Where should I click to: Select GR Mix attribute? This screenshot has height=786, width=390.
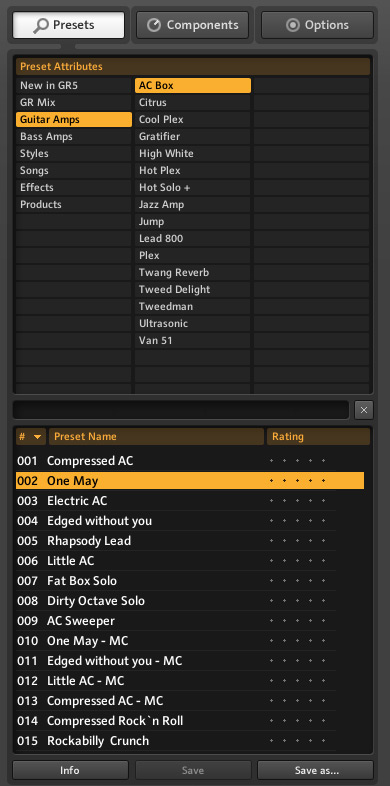74,103
